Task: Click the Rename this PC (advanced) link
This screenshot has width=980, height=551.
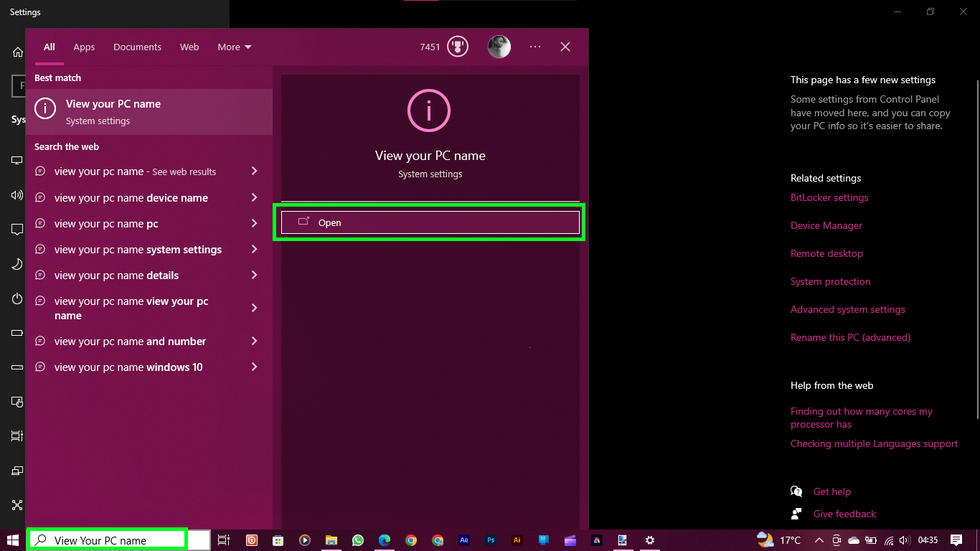Action: click(850, 337)
